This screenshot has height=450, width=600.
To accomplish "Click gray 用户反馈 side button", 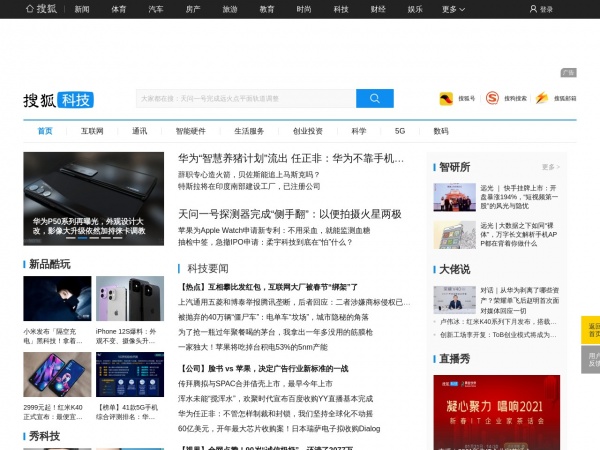I will tap(591, 360).
